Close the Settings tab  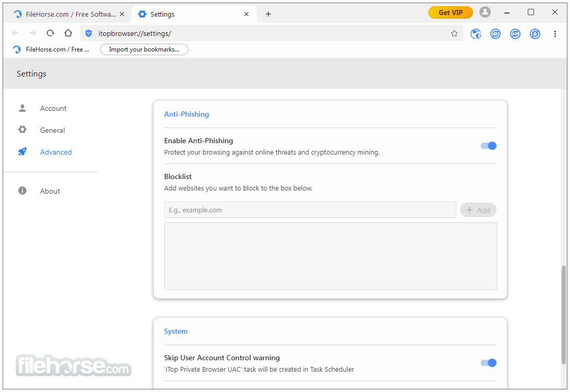[246, 14]
